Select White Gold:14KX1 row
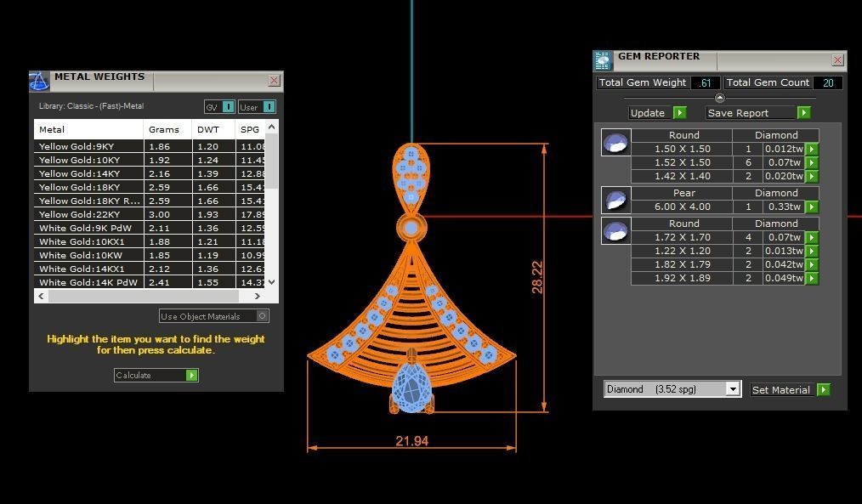Image resolution: width=862 pixels, height=504 pixels. (149, 269)
